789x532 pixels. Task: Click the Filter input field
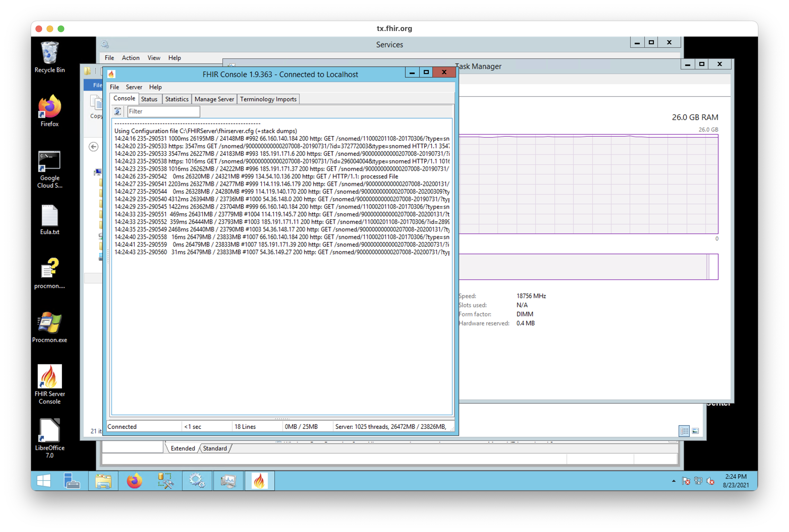pos(163,111)
